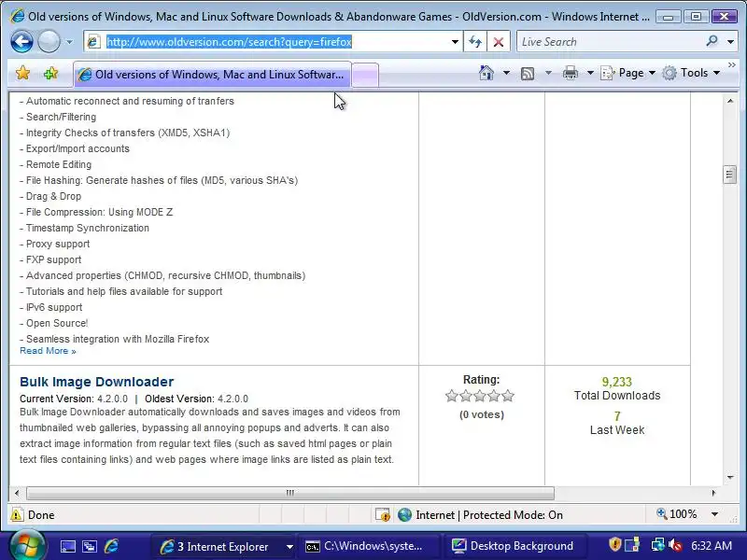Screen dimensions: 747x560
Task: Click inside the Live Search box
Action: [x=610, y=42]
